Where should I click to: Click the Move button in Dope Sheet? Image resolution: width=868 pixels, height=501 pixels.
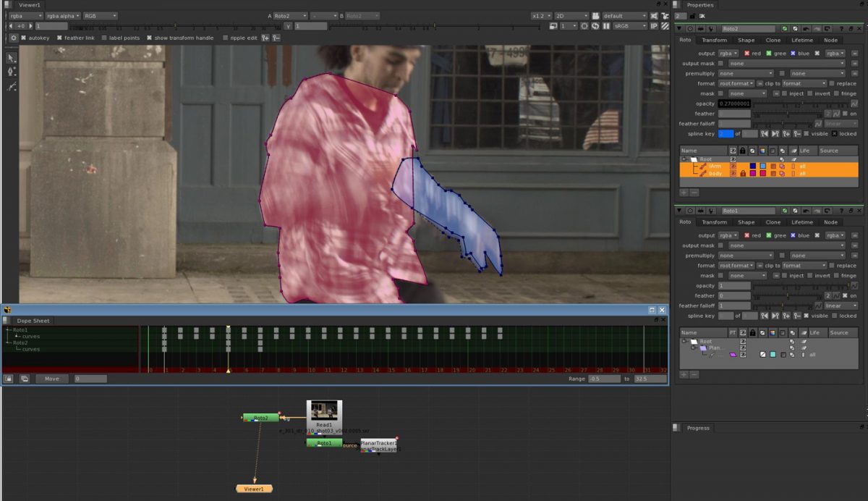pos(52,379)
